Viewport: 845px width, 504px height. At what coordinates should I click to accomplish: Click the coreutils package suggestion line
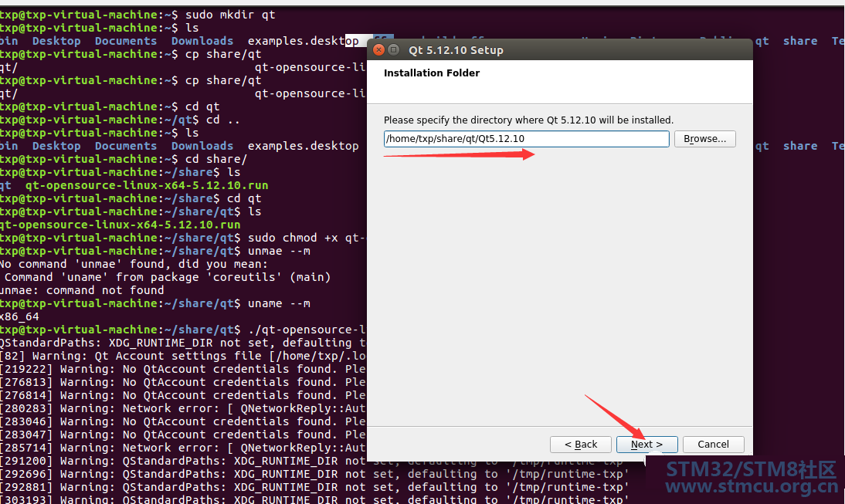pos(166,277)
